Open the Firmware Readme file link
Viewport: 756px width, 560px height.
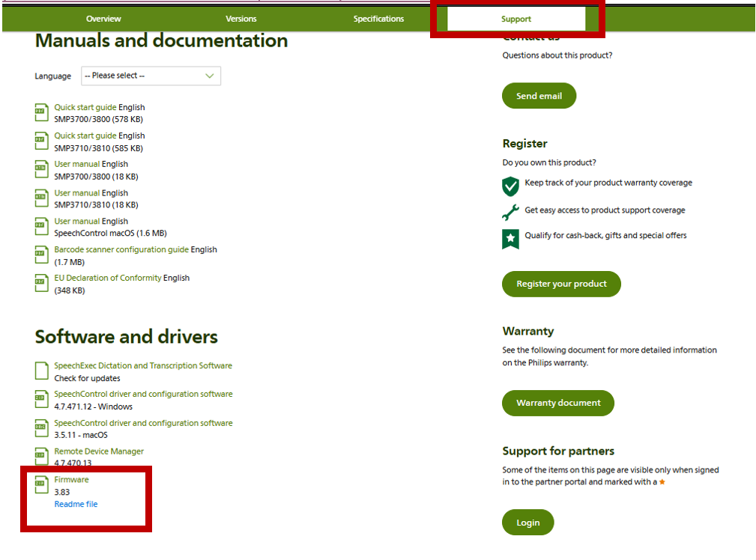point(76,505)
